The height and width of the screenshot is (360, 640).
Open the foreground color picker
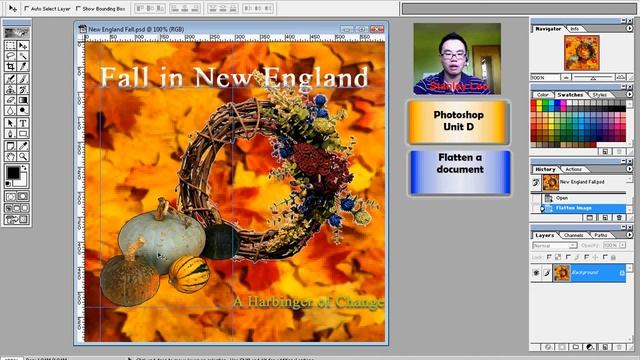pos(13,173)
